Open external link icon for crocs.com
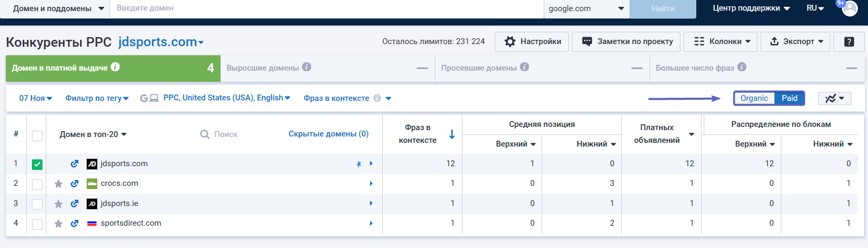The height and width of the screenshot is (248, 868). pos(74,184)
